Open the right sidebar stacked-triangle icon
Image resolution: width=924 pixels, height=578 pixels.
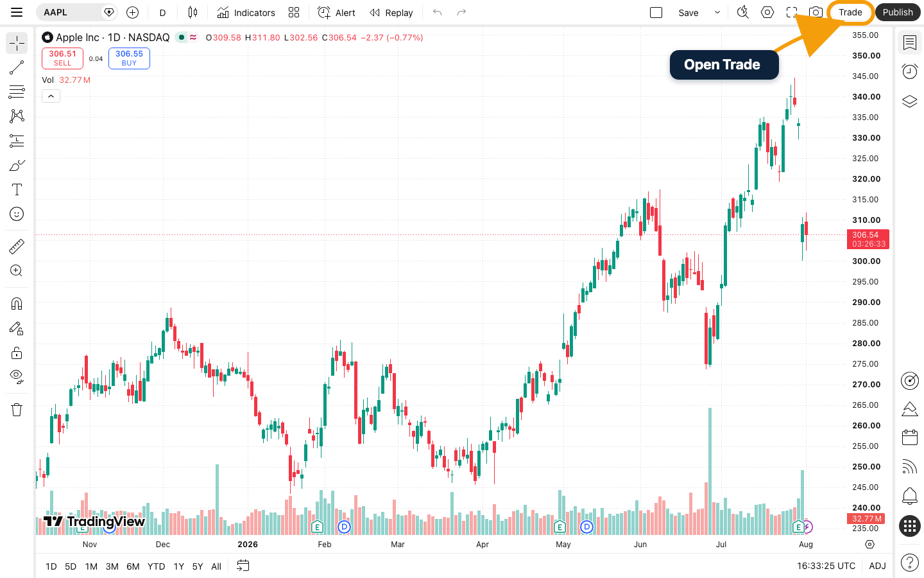point(909,409)
